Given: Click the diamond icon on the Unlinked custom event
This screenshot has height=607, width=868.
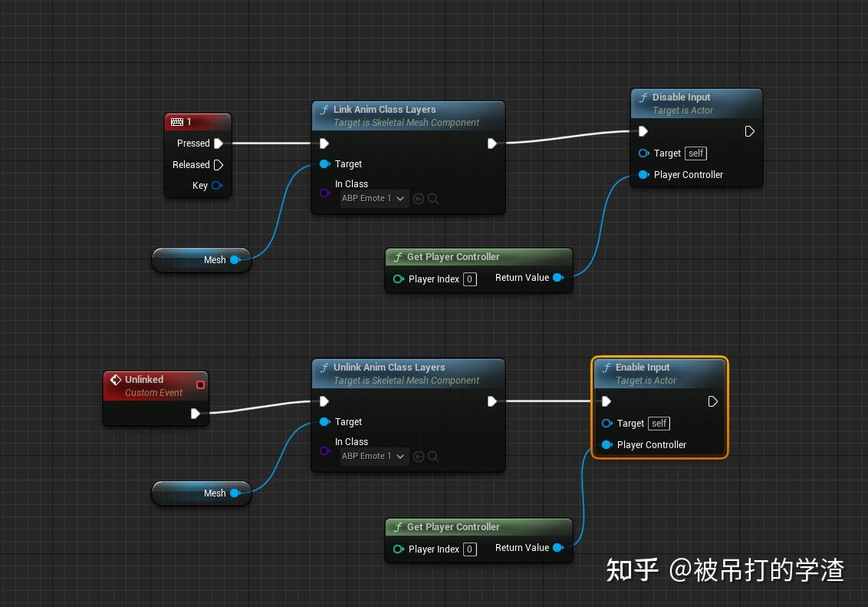Looking at the screenshot, I should point(116,379).
